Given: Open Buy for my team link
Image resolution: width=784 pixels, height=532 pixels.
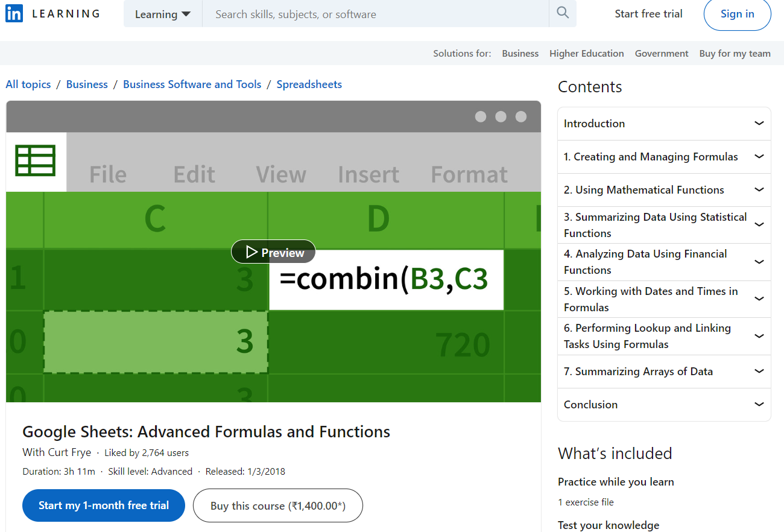Looking at the screenshot, I should point(735,54).
